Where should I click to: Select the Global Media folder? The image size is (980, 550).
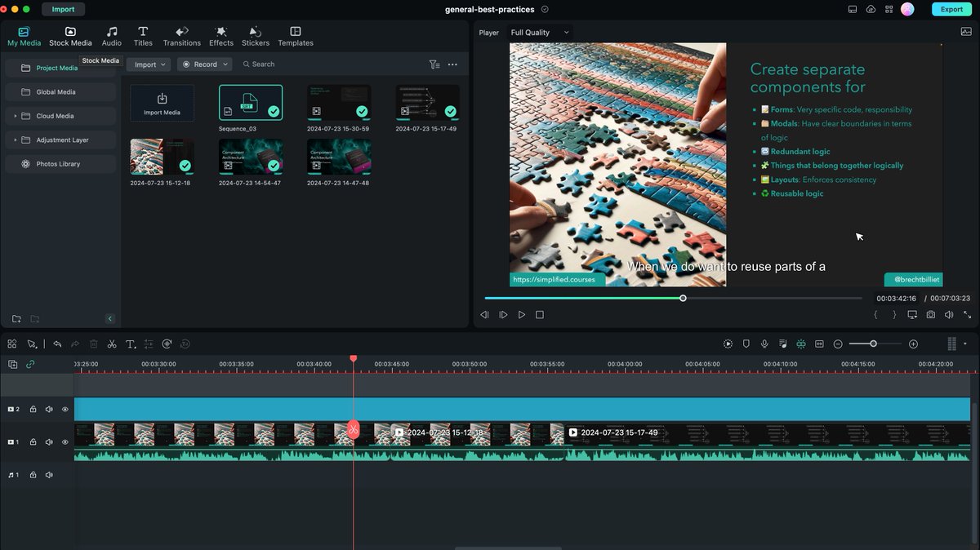point(61,92)
